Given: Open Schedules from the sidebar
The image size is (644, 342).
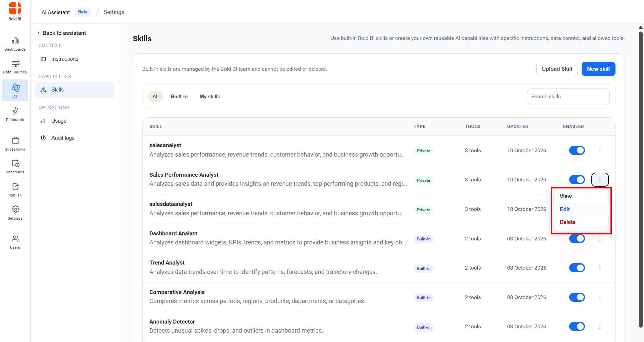Looking at the screenshot, I should coord(15,167).
